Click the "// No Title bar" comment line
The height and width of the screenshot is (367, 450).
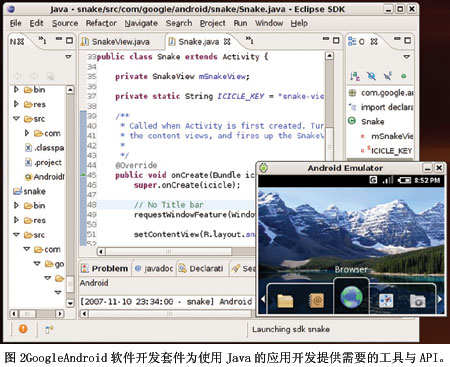pyautogui.click(x=169, y=205)
